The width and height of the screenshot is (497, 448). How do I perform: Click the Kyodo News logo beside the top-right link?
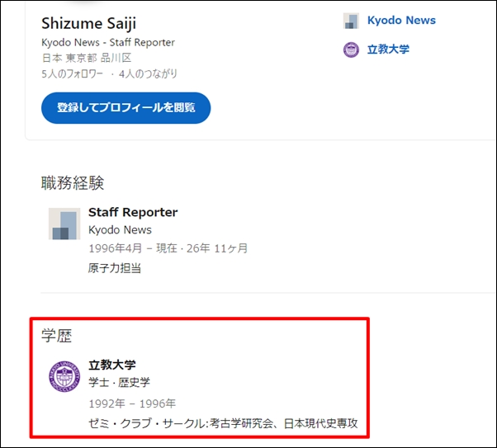[351, 21]
